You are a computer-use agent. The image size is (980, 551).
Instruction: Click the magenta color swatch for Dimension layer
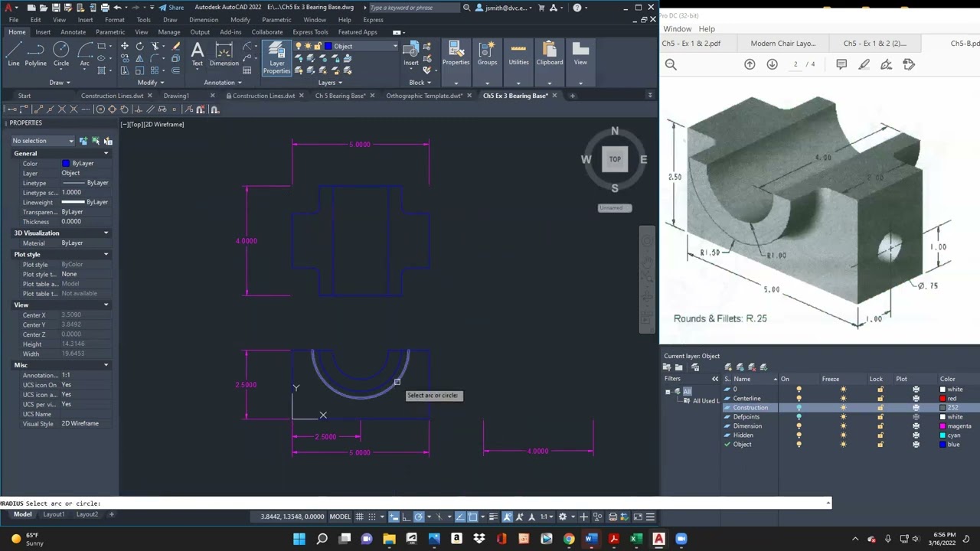click(943, 426)
